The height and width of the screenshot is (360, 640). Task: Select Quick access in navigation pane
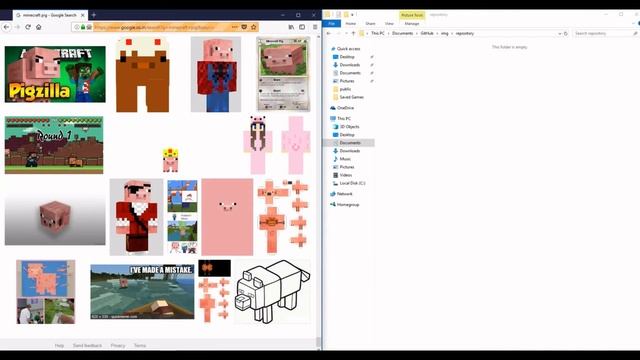[348, 49]
